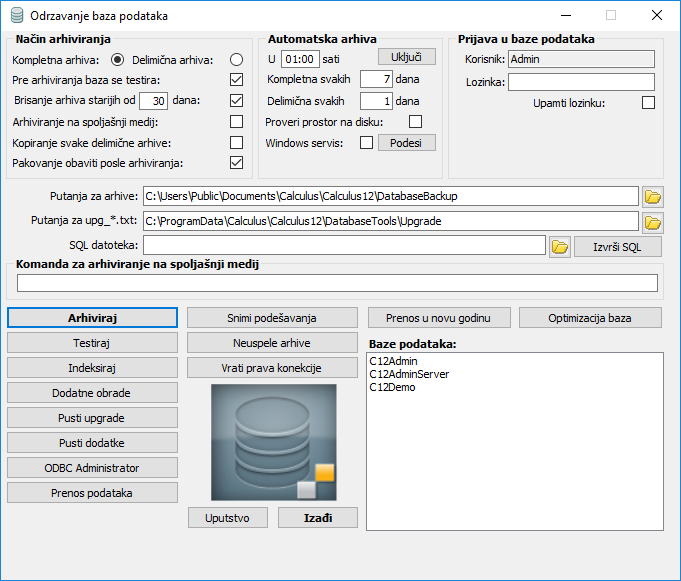The width and height of the screenshot is (681, 581).
Task: Select Delimična arhiva radio button
Action: [x=236, y=60]
